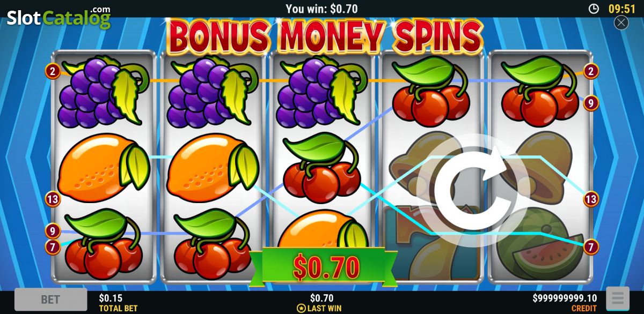Open the hamburger menu at bottom right

617,299
